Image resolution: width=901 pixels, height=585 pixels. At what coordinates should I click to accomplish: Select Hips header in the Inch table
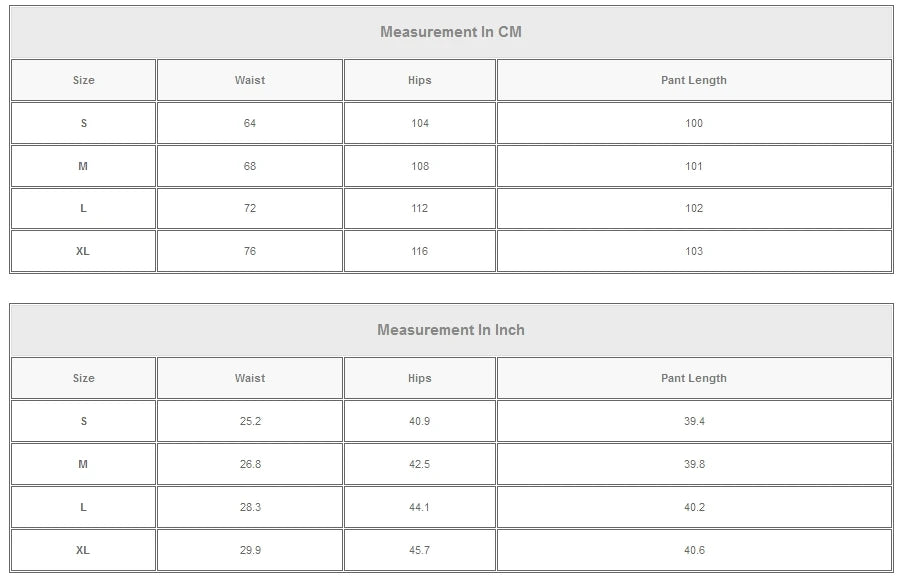(420, 378)
